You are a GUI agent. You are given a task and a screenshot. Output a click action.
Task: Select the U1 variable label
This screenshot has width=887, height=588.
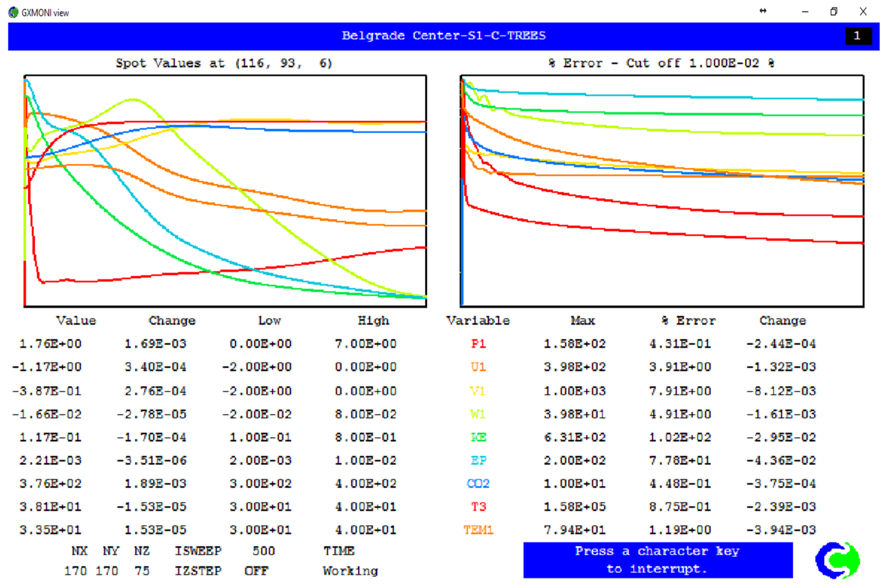point(478,366)
